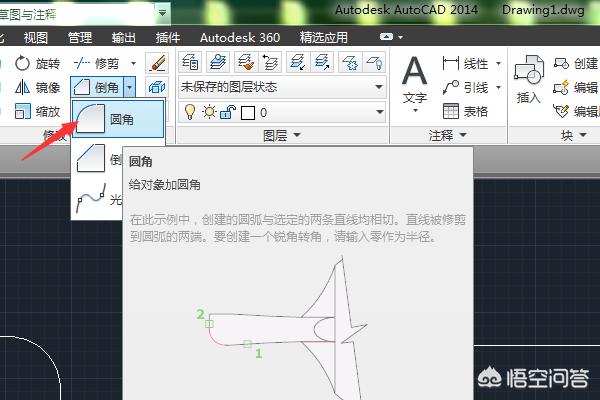Expand the chamfer (倒角) dropdown arrow
Viewport: 600px width, 400px height.
tap(129, 88)
